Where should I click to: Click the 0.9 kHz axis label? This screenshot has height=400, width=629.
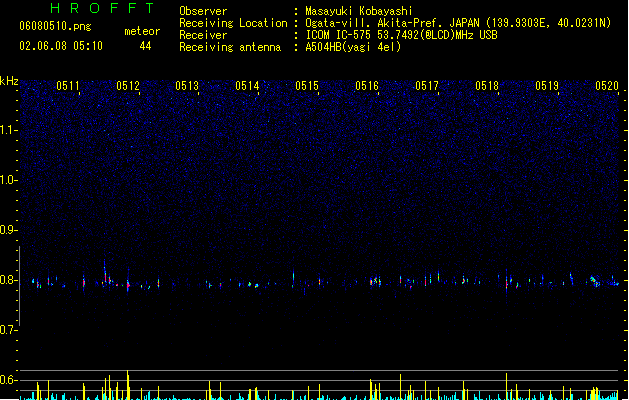tap(8, 230)
